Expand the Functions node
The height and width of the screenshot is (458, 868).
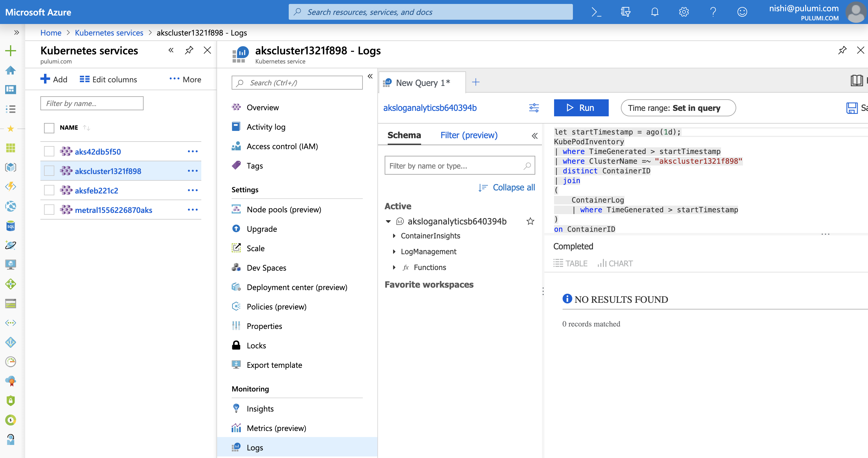pyautogui.click(x=394, y=267)
